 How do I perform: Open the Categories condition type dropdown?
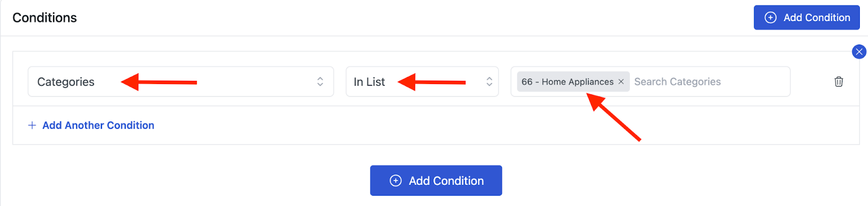(181, 81)
